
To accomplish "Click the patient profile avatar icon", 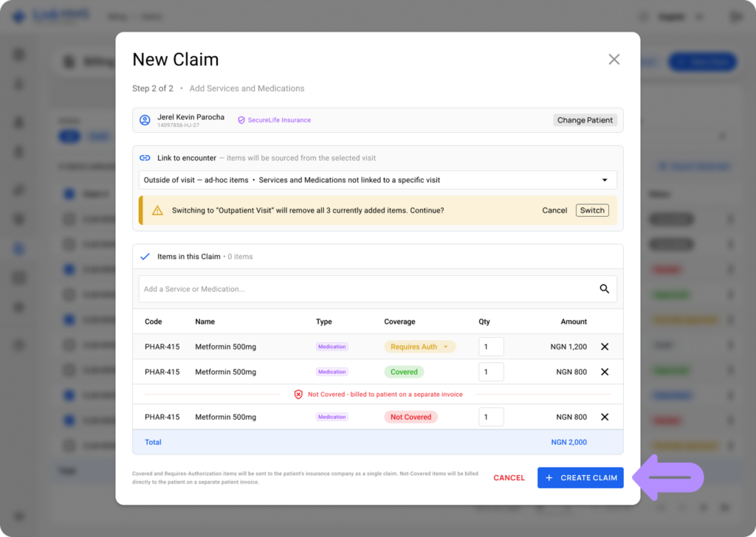I will [x=145, y=120].
